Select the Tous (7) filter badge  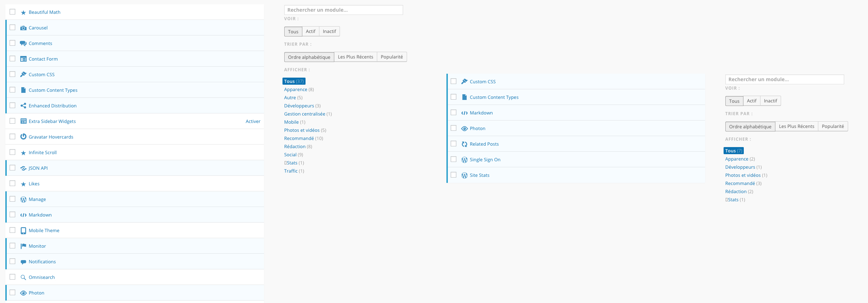(x=734, y=151)
